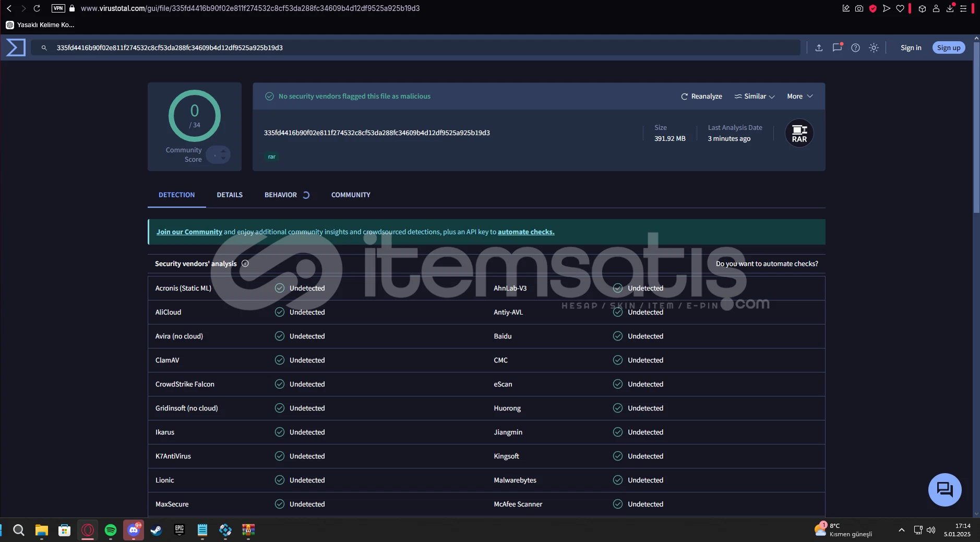Viewport: 980px width, 542px height.
Task: Click the VPN badge in address bar
Action: pos(58,8)
